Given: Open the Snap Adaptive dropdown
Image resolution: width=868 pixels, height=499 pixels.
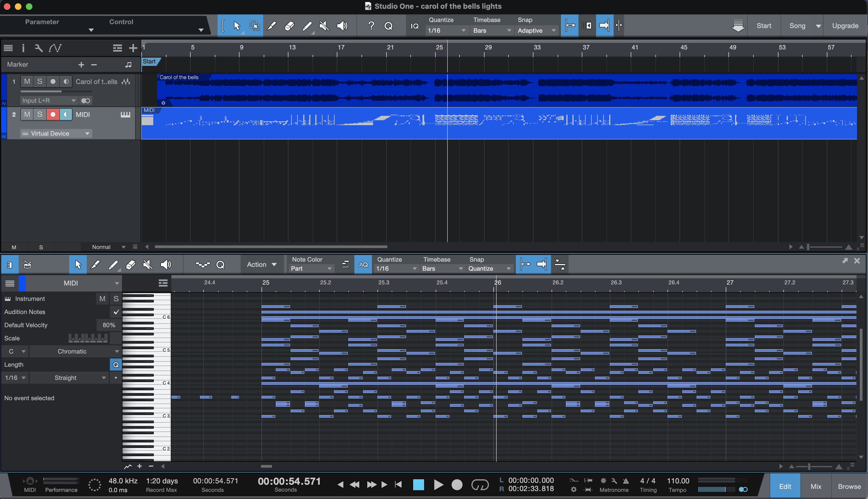Looking at the screenshot, I should pos(536,30).
